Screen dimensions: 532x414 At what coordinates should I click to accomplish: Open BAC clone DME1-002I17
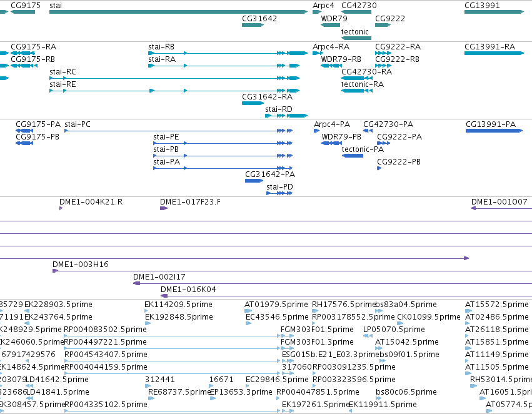pos(159,277)
